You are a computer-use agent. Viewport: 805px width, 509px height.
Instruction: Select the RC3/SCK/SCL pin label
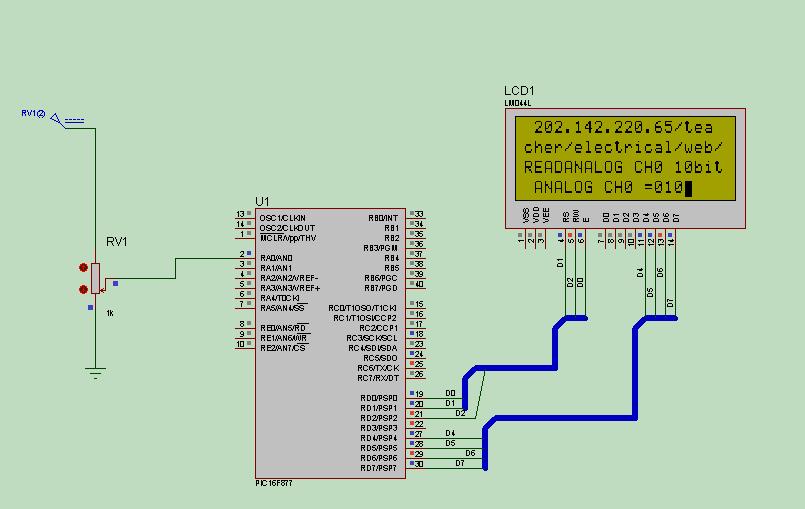[x=372, y=338]
